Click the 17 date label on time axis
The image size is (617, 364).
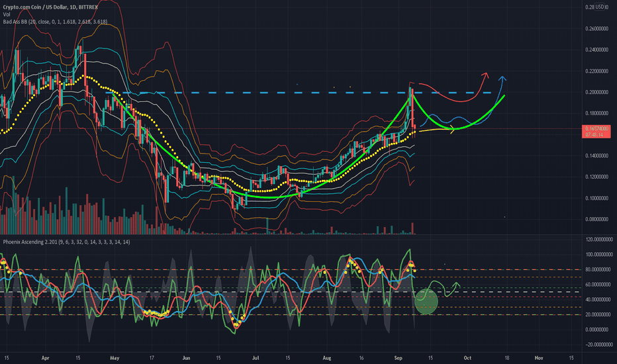(152, 358)
